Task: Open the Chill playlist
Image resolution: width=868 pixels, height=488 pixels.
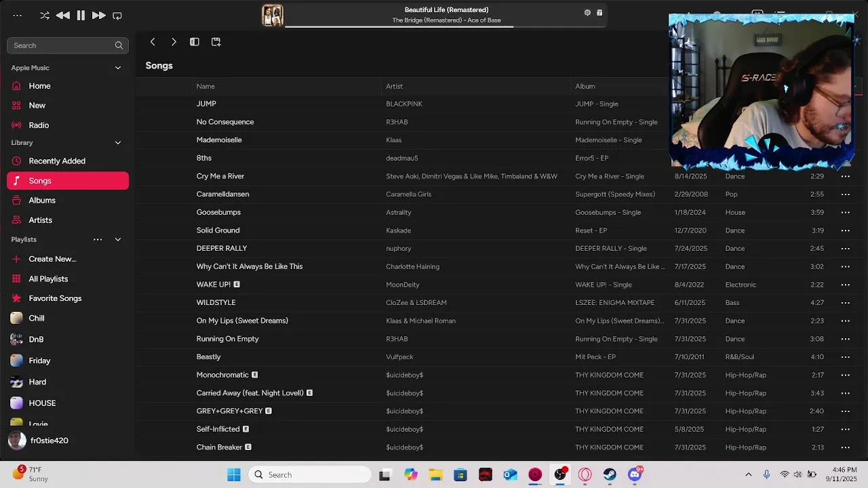Action: 67,319
